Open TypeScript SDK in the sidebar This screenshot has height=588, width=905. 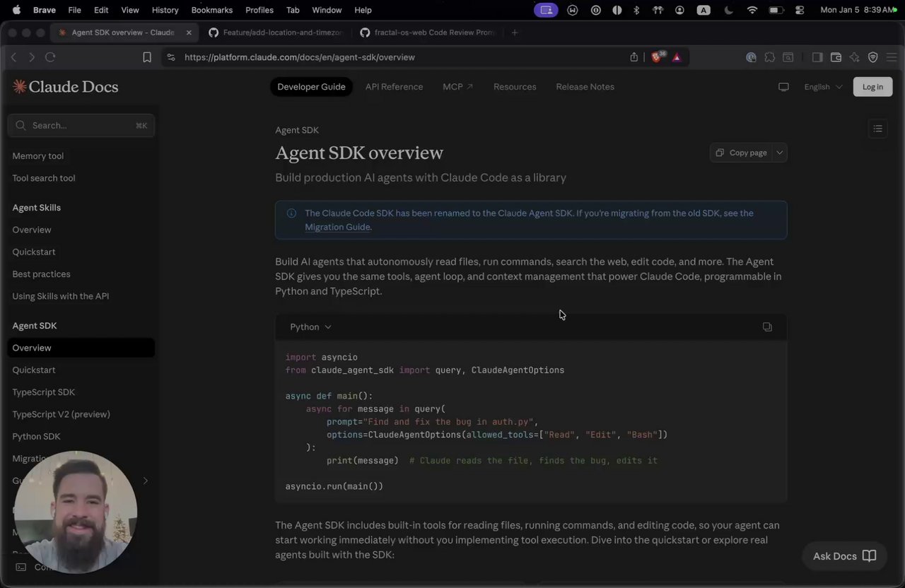[x=44, y=392]
